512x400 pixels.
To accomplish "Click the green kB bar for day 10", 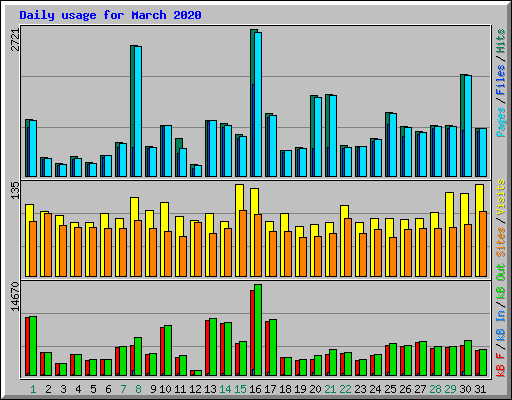I will tap(168, 350).
